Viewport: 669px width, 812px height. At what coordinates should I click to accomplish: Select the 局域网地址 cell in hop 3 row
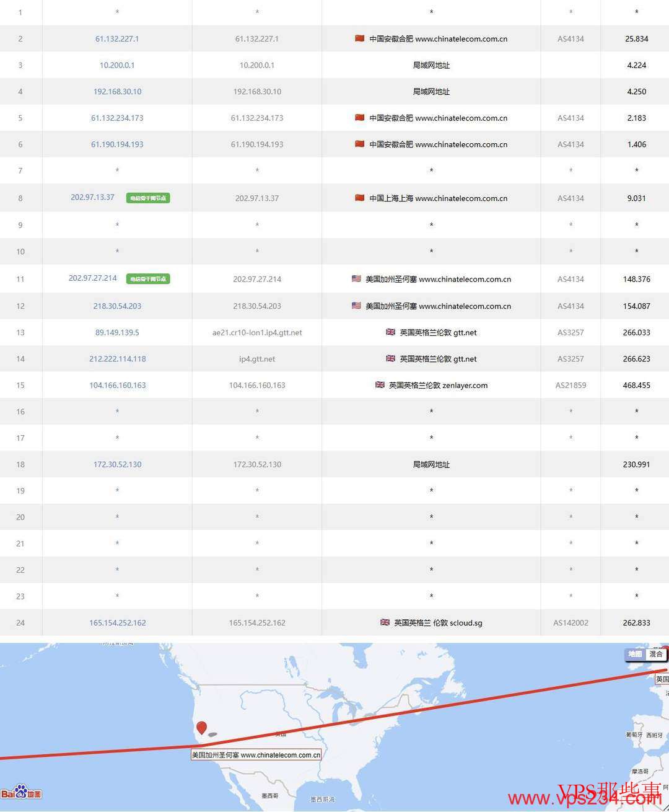(431, 65)
